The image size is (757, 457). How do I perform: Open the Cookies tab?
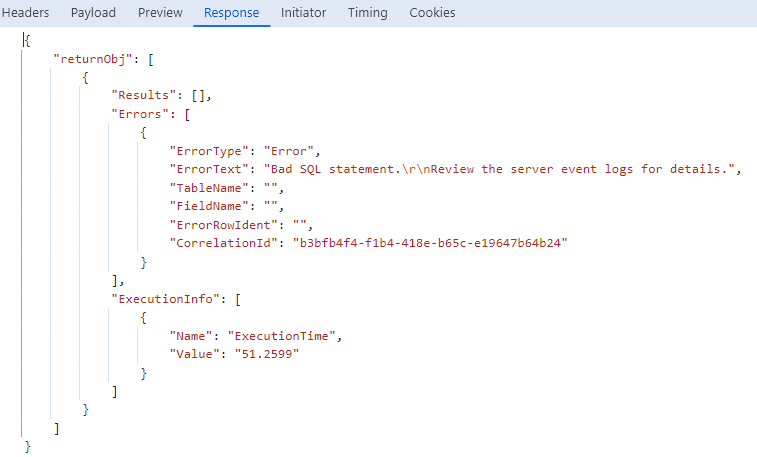(x=432, y=13)
